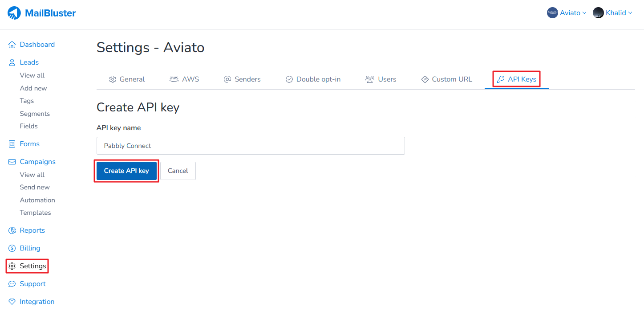Click the Settings gear icon in sidebar
This screenshot has height=320, width=644.
point(12,266)
